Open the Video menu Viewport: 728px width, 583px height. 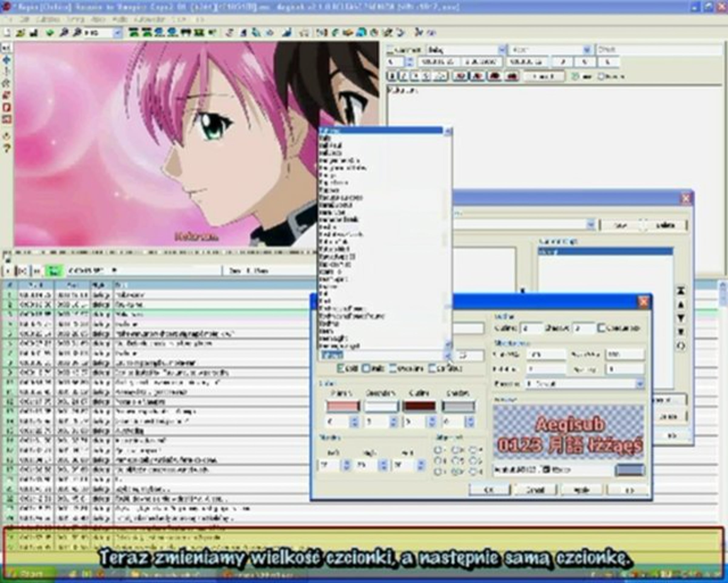(x=98, y=20)
